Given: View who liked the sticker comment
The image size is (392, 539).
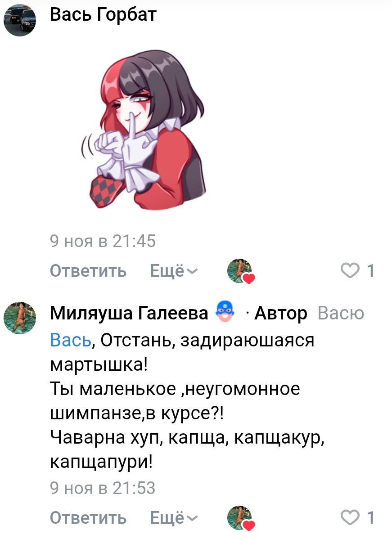Looking at the screenshot, I should click(241, 271).
